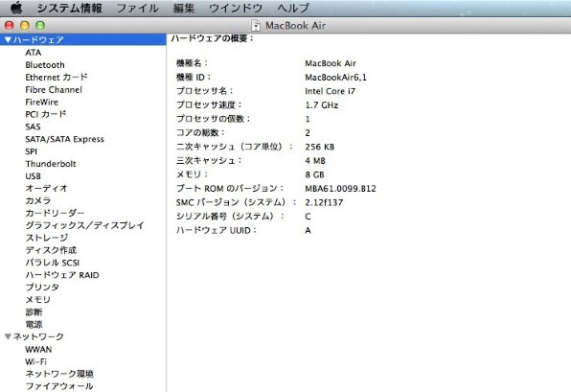
Task: Select Fibre Channel in the sidebar
Action: pyautogui.click(x=54, y=90)
